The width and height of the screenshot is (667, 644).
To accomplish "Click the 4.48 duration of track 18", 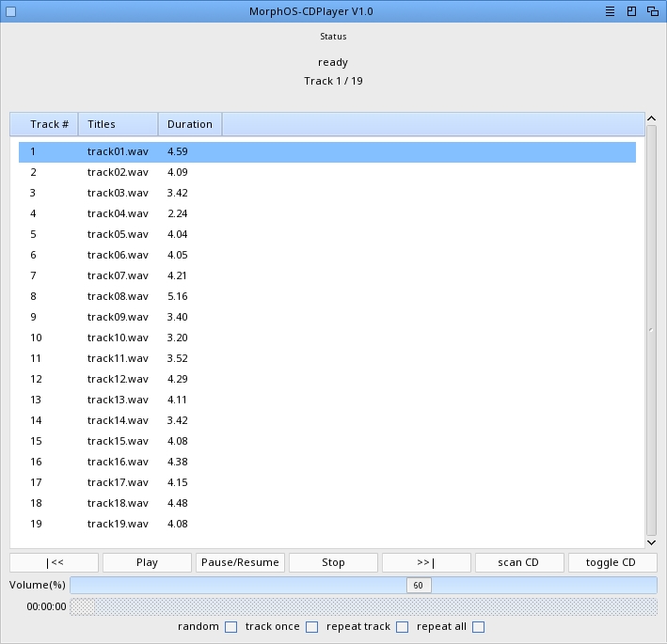I will [x=178, y=503].
